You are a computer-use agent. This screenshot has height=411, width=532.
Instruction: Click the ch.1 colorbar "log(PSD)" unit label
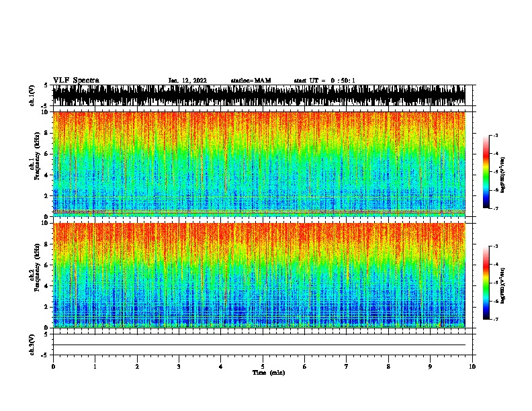pyautogui.click(x=503, y=175)
